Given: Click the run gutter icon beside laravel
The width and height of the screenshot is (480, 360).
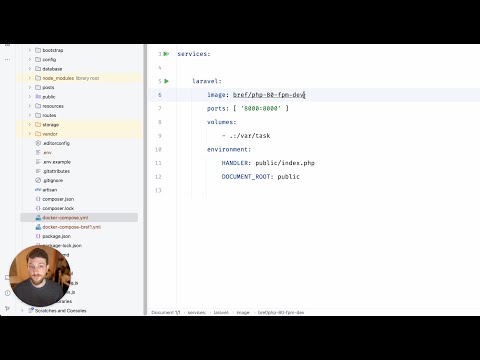Looking at the screenshot, I should [166, 81].
